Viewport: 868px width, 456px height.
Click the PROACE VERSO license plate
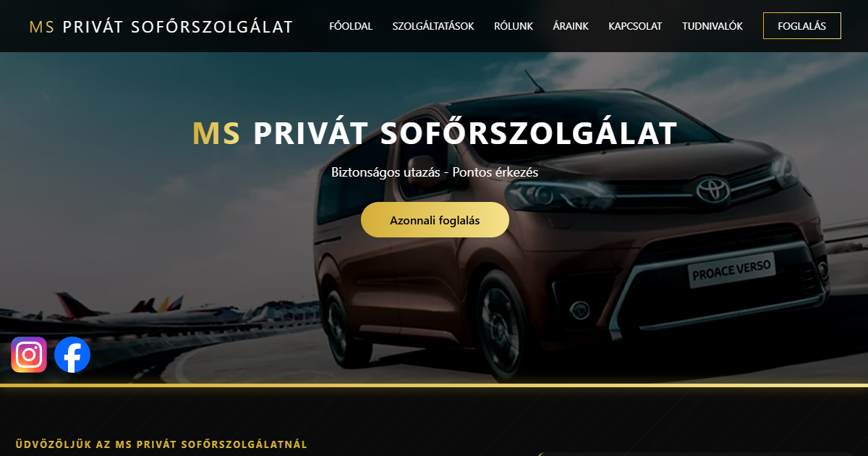pyautogui.click(x=731, y=270)
